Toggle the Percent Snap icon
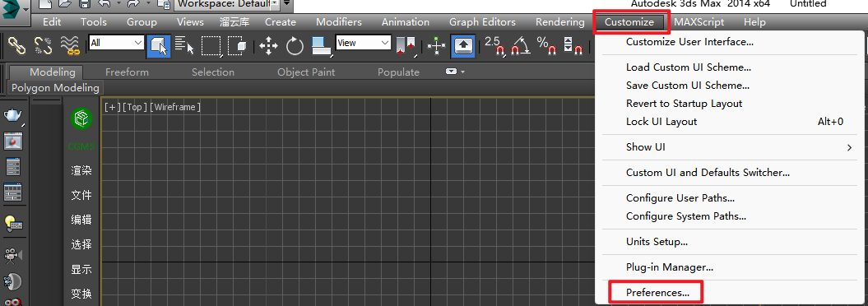Image resolution: width=868 pixels, height=306 pixels. pyautogui.click(x=546, y=45)
